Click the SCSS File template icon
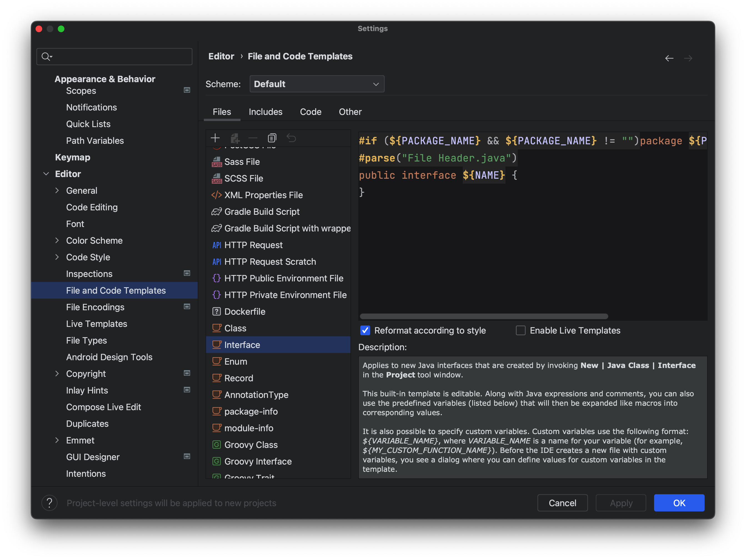This screenshot has width=746, height=560. point(217,179)
